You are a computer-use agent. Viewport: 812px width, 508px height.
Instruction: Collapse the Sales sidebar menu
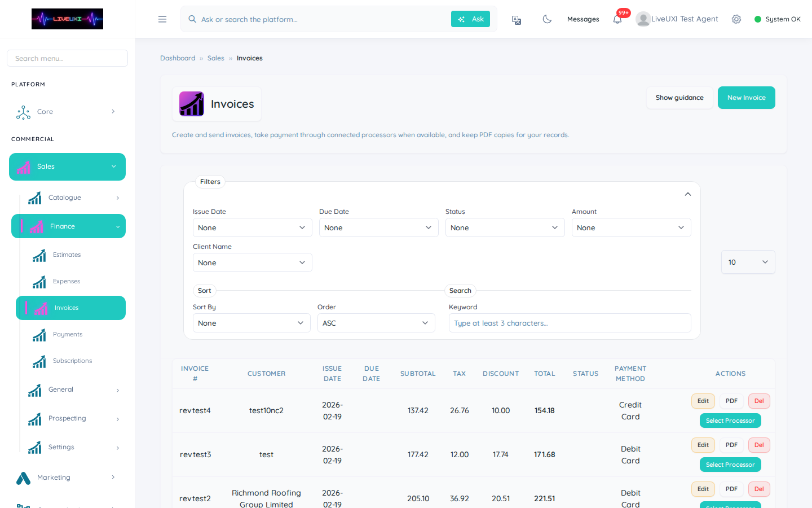click(x=67, y=167)
